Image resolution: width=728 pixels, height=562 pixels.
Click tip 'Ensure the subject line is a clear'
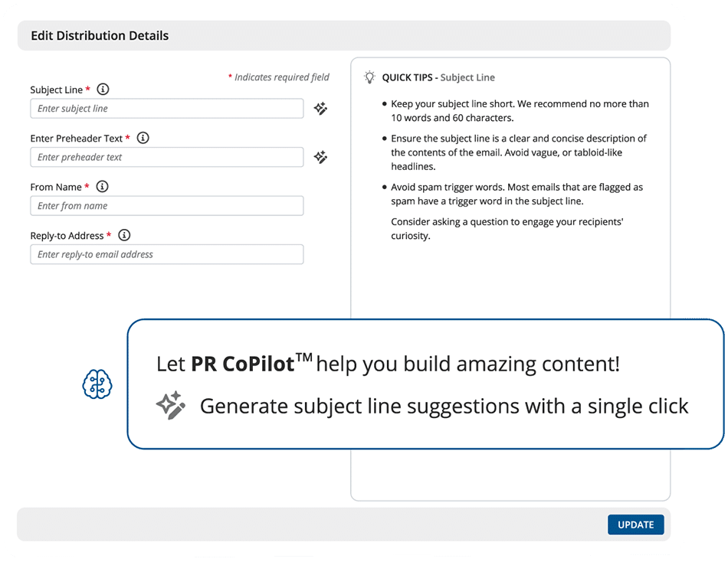(519, 152)
